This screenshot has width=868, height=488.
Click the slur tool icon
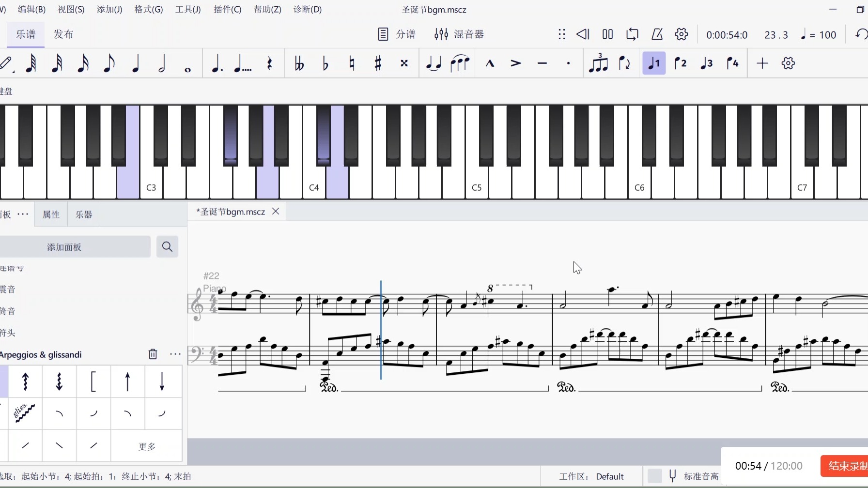[460, 63]
